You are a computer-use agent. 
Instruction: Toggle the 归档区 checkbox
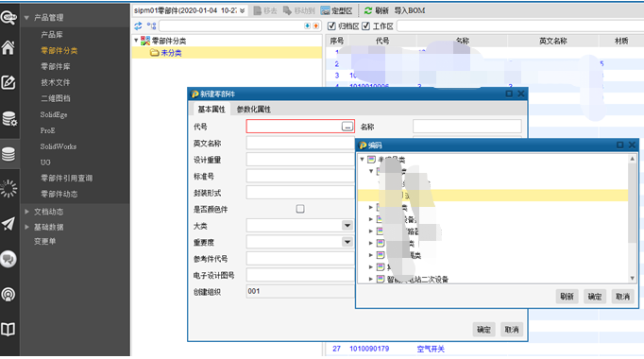tap(331, 26)
